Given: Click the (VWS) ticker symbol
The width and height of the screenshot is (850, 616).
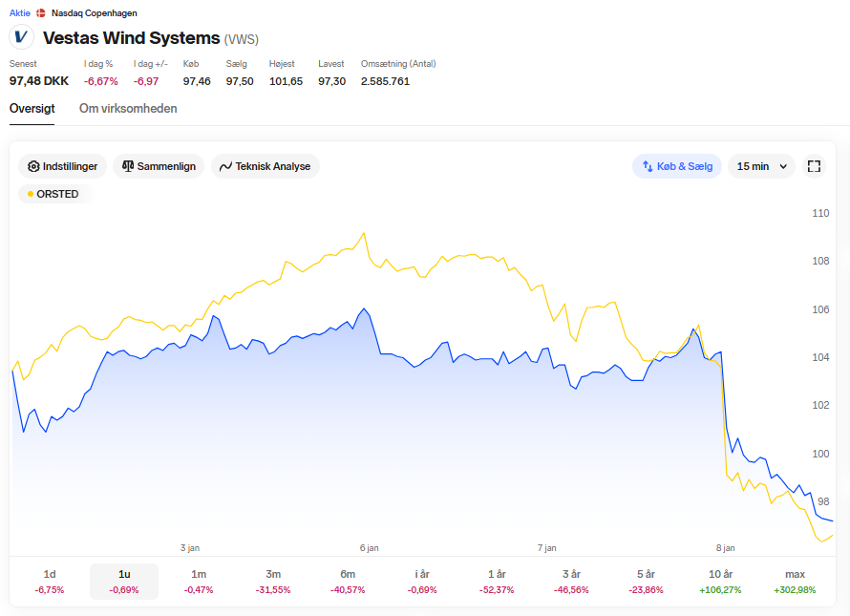Looking at the screenshot, I should coord(242,39).
